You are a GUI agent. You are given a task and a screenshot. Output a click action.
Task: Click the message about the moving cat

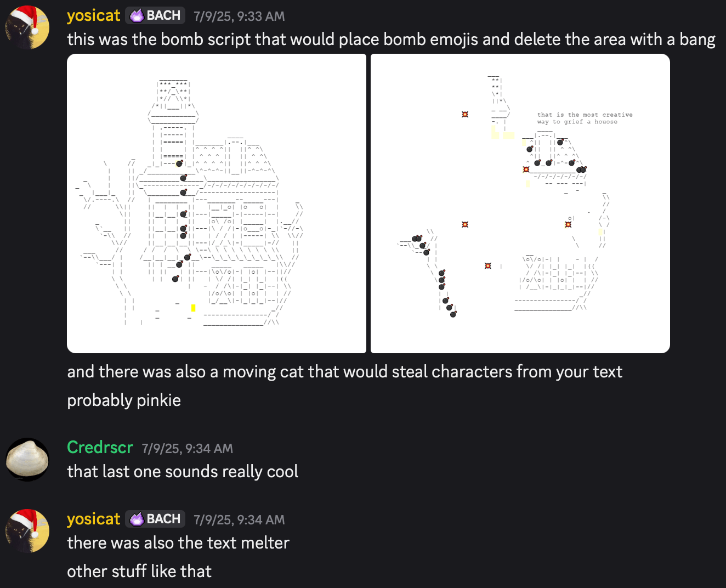(x=344, y=372)
